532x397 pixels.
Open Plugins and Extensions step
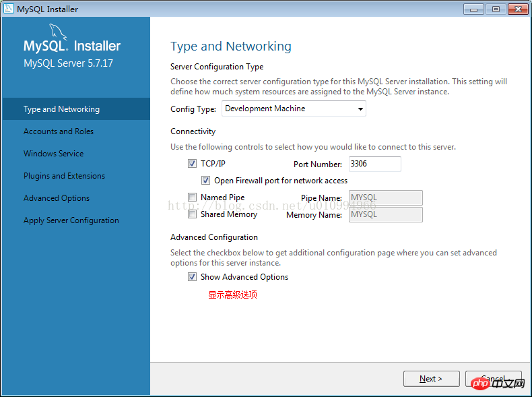point(76,175)
